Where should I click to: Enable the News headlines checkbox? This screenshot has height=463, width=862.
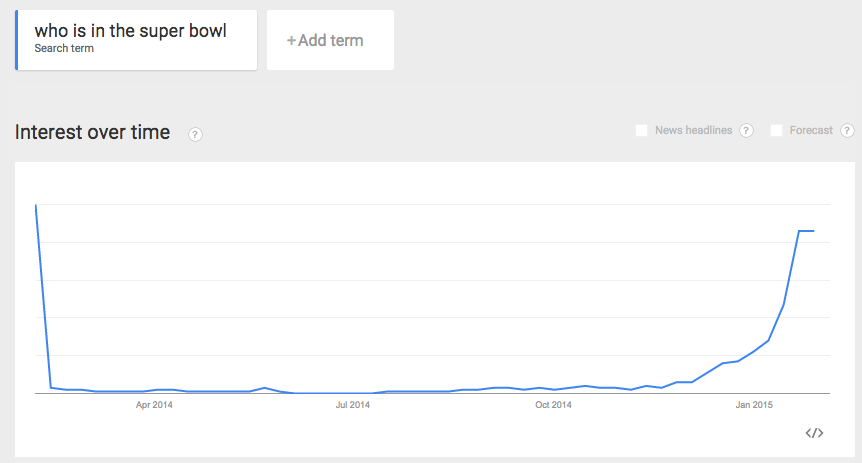point(642,131)
